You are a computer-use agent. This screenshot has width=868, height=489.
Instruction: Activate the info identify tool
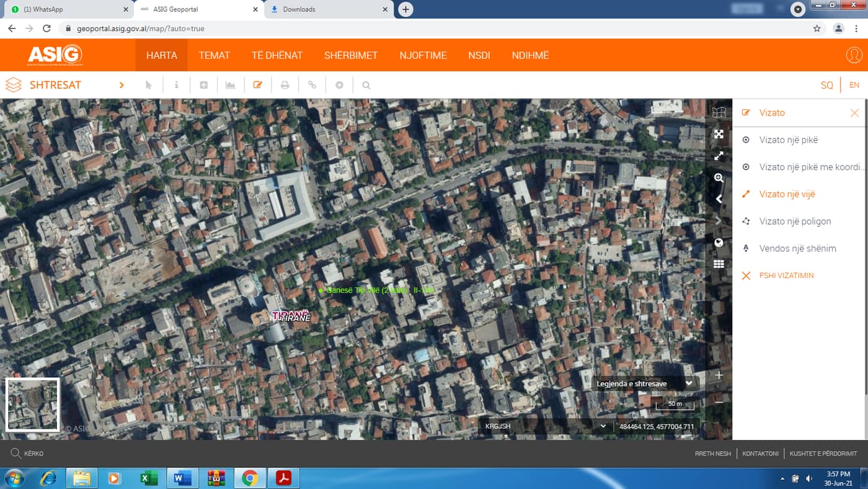tap(176, 85)
